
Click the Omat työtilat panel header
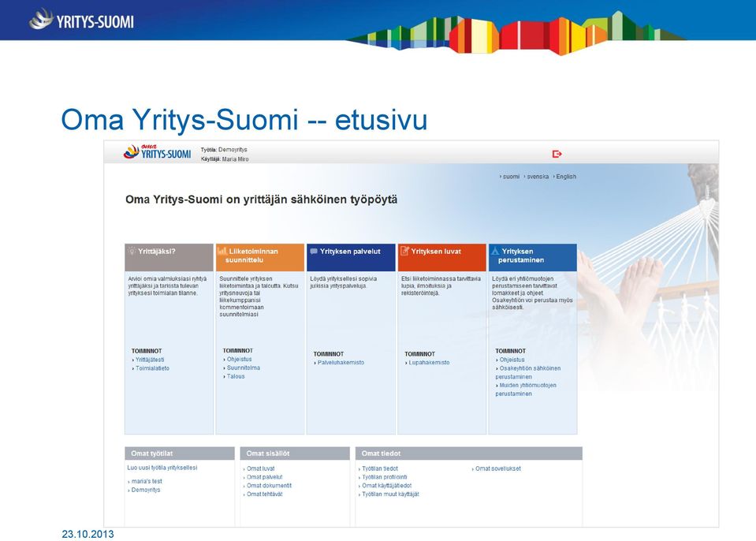point(180,453)
